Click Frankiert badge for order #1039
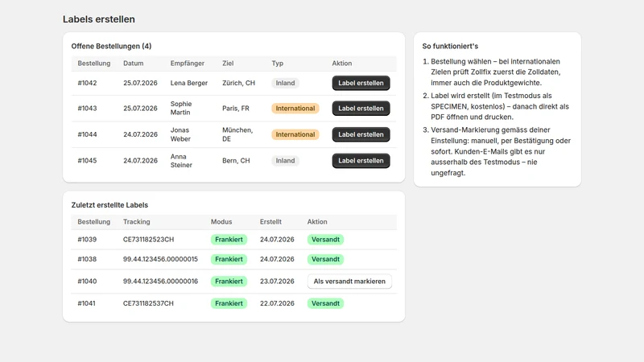Screen dimensions: 644x362 [229, 240]
